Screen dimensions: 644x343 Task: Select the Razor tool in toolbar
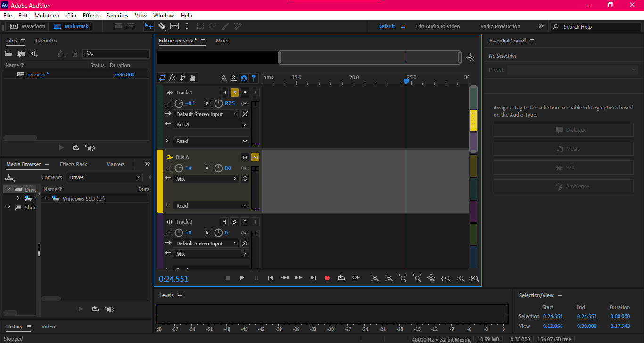[x=162, y=26]
